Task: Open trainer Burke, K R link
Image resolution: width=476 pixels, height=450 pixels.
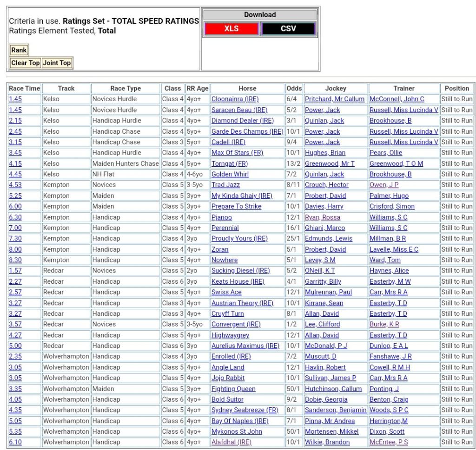Action: coord(384,325)
